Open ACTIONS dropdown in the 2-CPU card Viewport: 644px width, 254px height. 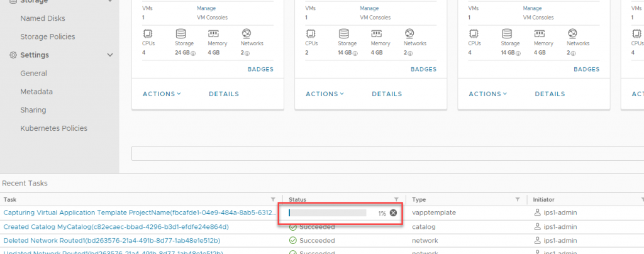325,94
